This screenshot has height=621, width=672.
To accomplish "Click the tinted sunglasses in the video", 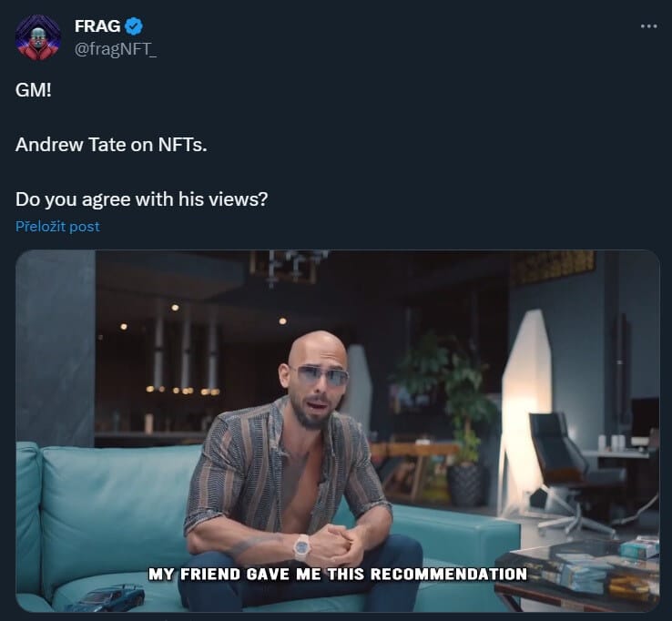I will pos(321,376).
